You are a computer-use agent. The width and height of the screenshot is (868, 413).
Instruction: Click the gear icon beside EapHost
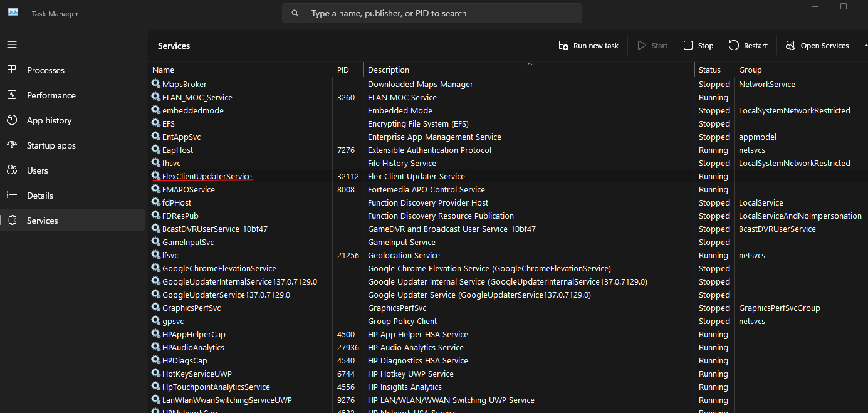tap(156, 150)
